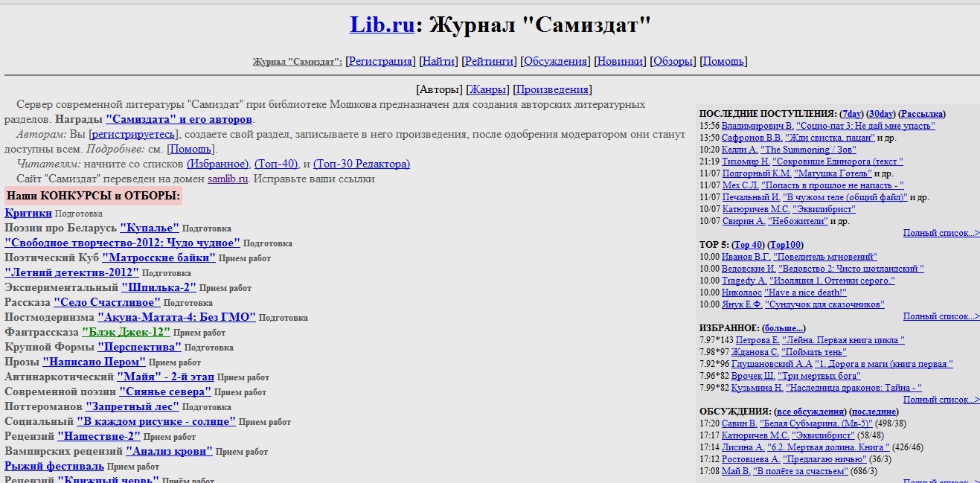Open the "Село Счастливое" contest link

pos(107,302)
